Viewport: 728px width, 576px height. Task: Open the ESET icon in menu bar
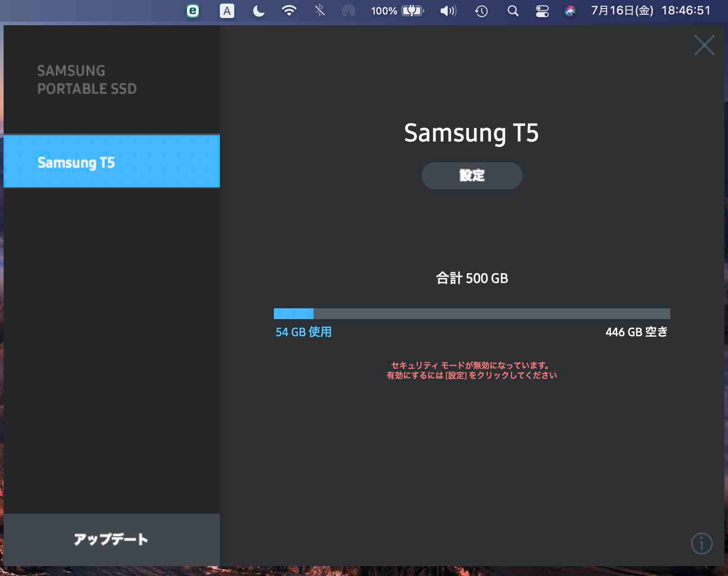coord(193,11)
